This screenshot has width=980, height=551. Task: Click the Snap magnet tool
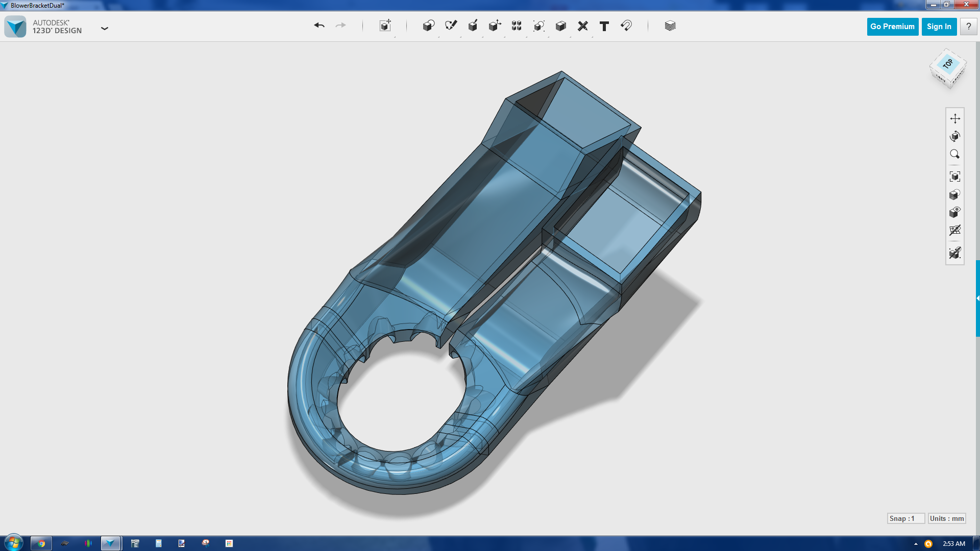click(626, 26)
